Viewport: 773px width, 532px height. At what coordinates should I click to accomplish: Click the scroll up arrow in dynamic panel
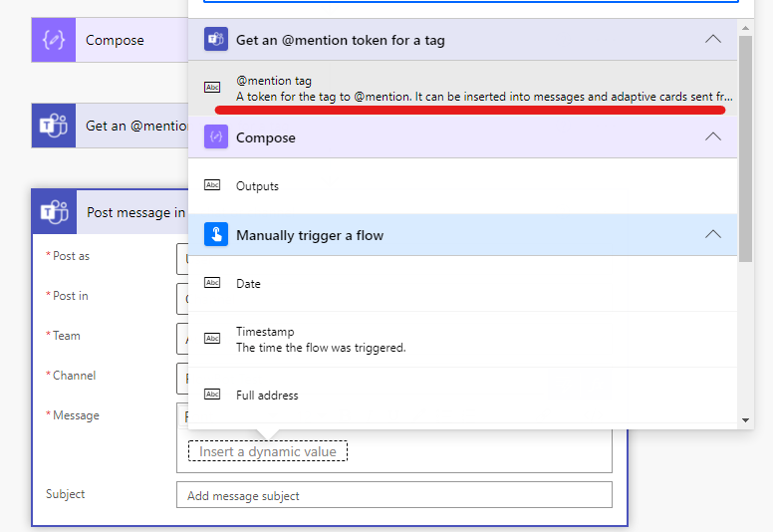pyautogui.click(x=745, y=28)
